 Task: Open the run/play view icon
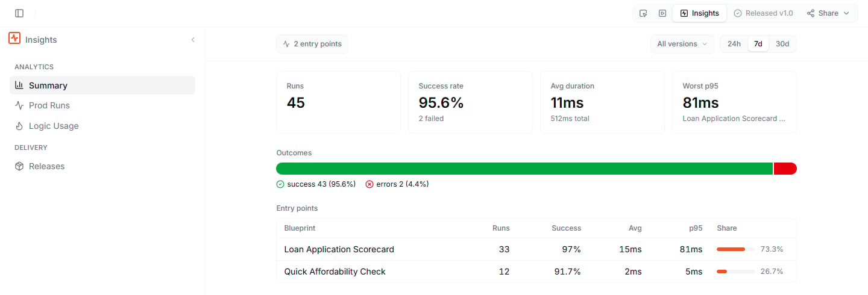[x=662, y=13]
